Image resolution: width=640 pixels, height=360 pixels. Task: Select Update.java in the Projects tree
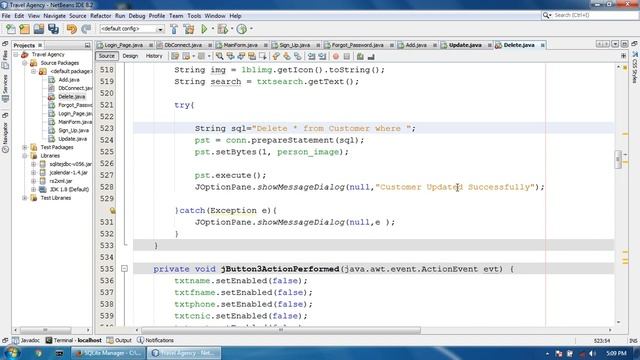[72, 139]
